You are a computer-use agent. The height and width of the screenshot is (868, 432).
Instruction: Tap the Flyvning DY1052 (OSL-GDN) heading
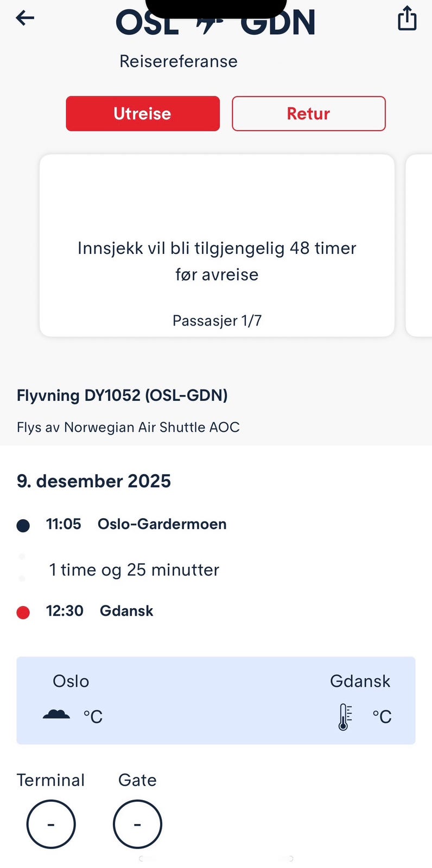122,395
